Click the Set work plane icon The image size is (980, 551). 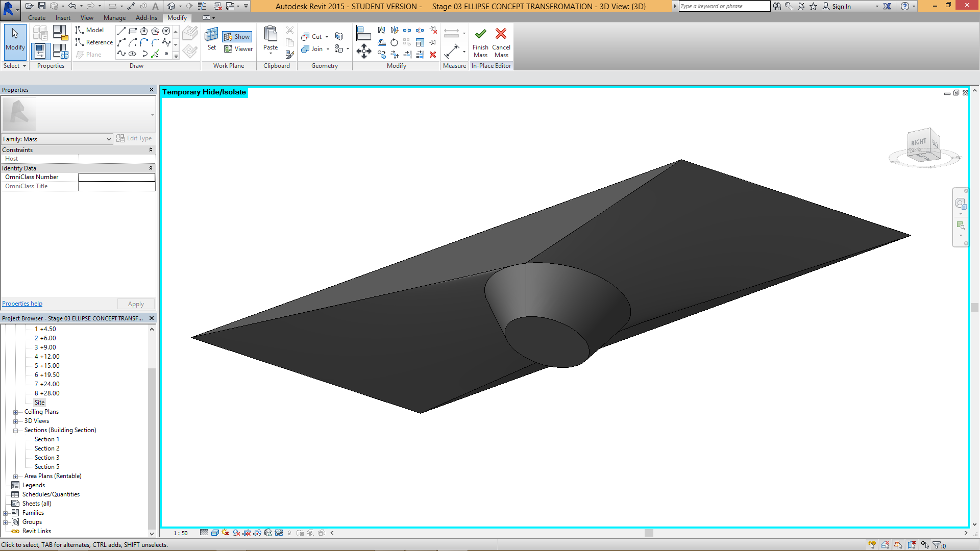pyautogui.click(x=211, y=36)
